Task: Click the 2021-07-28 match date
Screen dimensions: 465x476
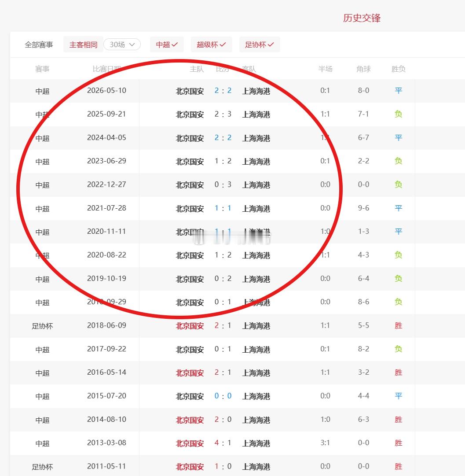Action: point(106,208)
